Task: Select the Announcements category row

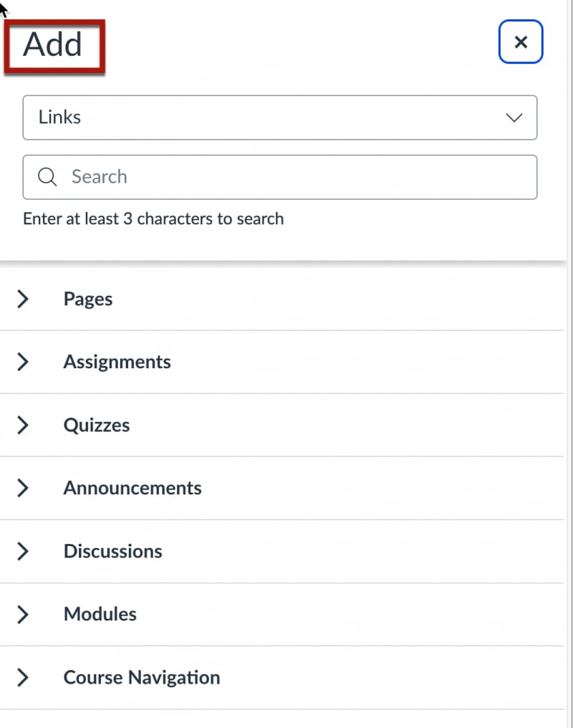Action: pyautogui.click(x=133, y=489)
